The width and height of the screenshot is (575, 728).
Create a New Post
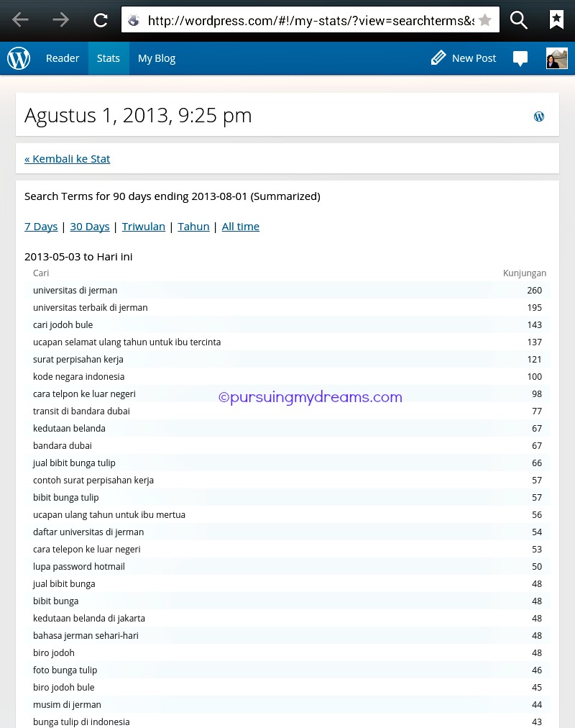(x=464, y=58)
